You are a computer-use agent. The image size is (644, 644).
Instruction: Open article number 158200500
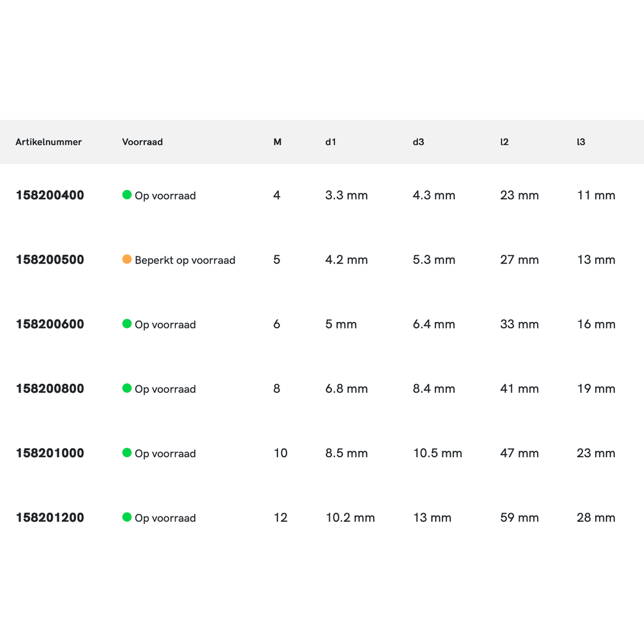(50, 260)
